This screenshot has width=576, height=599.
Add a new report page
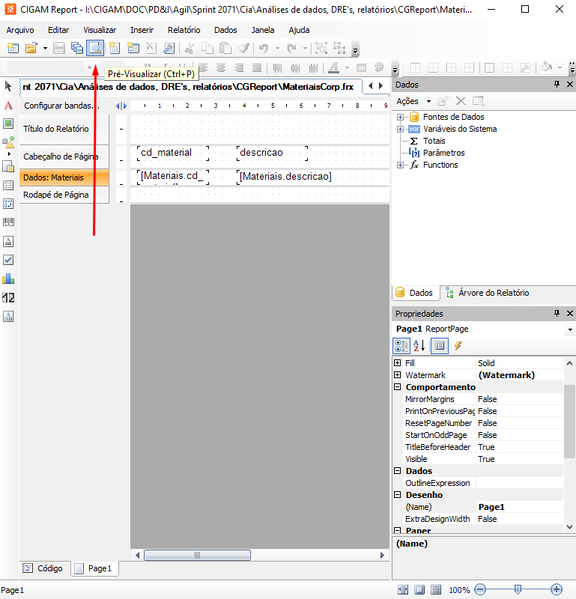(x=114, y=48)
